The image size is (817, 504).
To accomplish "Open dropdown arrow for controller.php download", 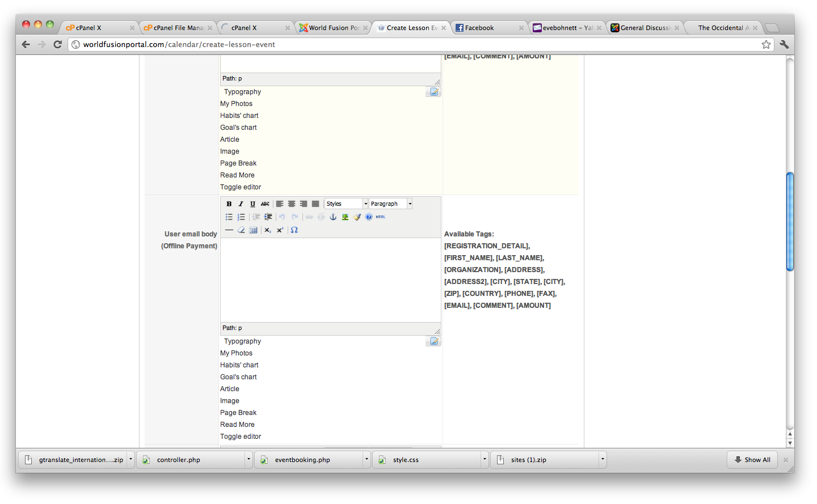I will [x=249, y=460].
